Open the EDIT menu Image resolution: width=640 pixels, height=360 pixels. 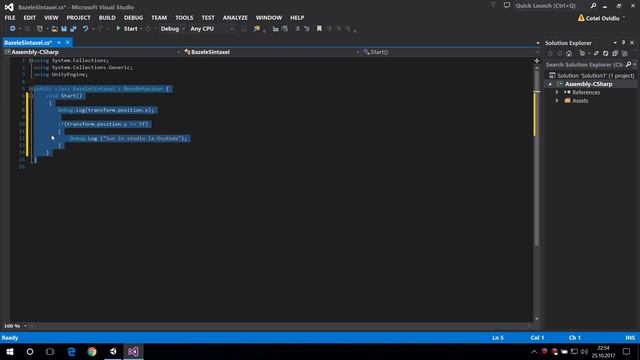[29, 18]
